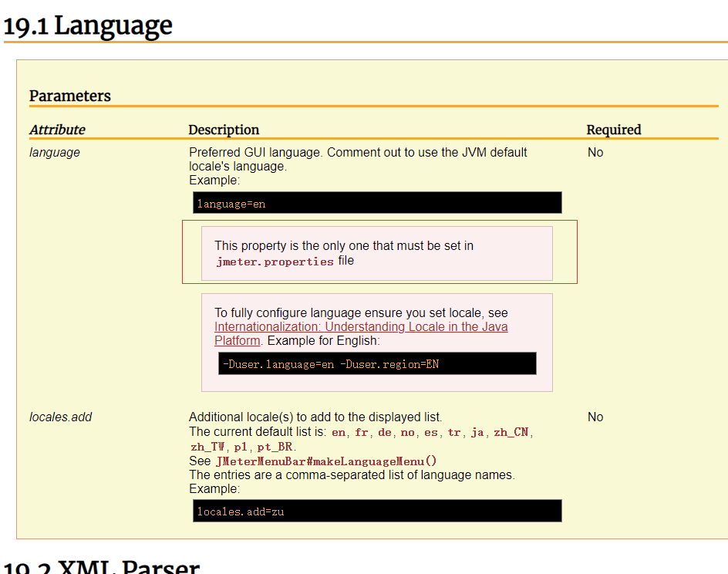Image resolution: width=728 pixels, height=574 pixels.
Task: Click the zh_CN locale code text
Action: pyautogui.click(x=511, y=432)
